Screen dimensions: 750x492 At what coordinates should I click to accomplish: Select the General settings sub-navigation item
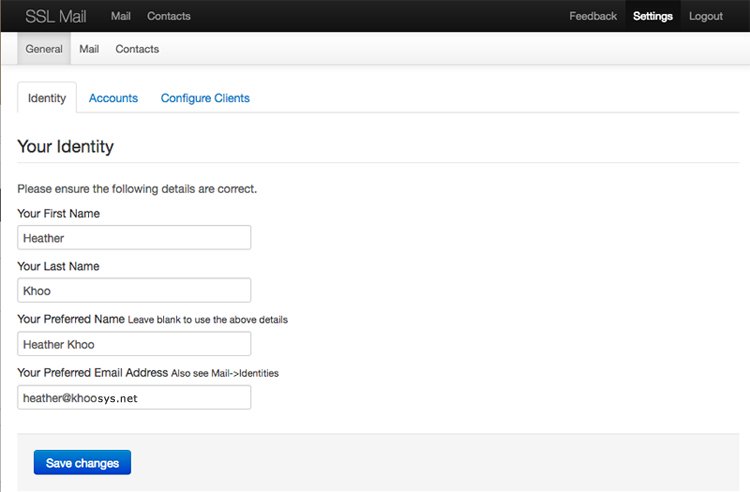[44, 49]
